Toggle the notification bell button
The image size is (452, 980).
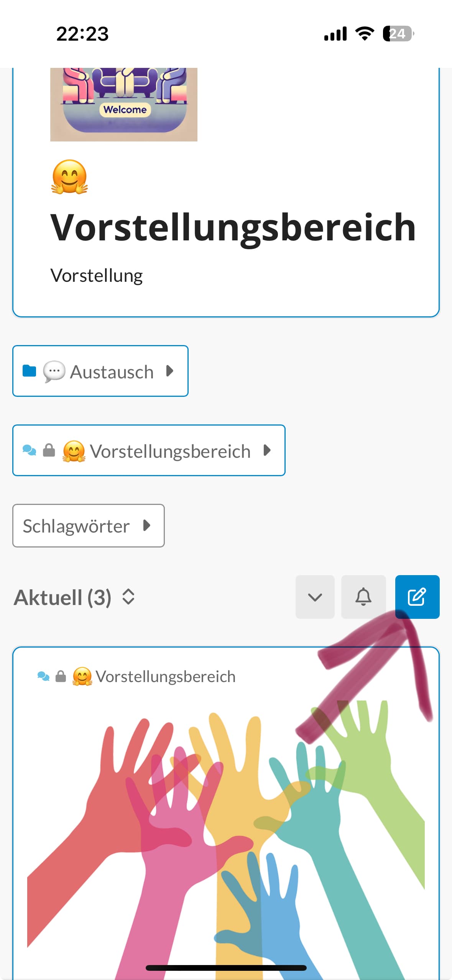(x=363, y=596)
